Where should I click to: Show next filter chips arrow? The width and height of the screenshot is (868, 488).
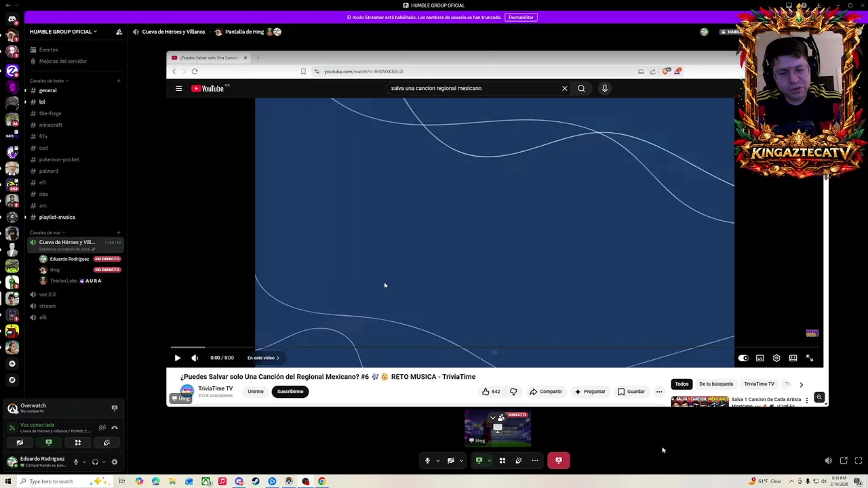pyautogui.click(x=801, y=384)
